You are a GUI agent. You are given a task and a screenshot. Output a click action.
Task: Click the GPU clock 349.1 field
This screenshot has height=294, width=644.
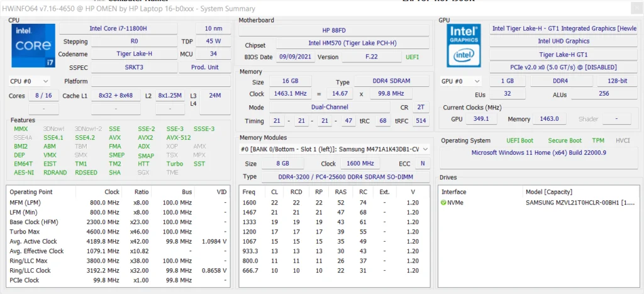click(x=481, y=119)
